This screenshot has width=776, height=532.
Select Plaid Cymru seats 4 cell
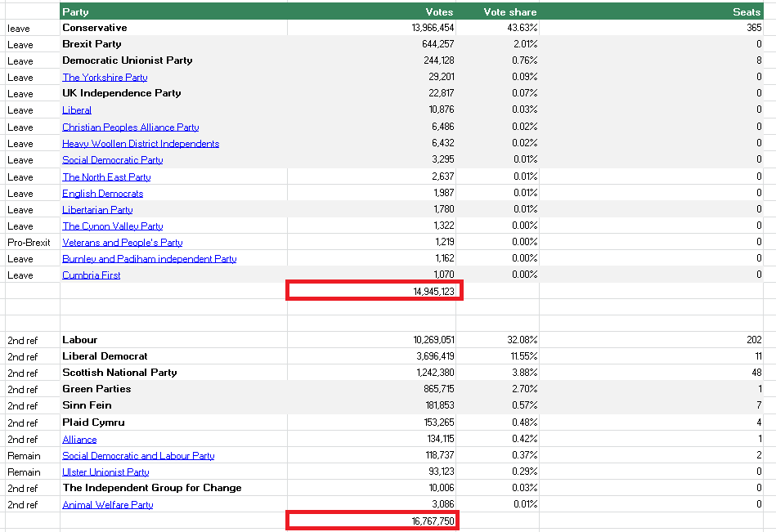(x=651, y=422)
